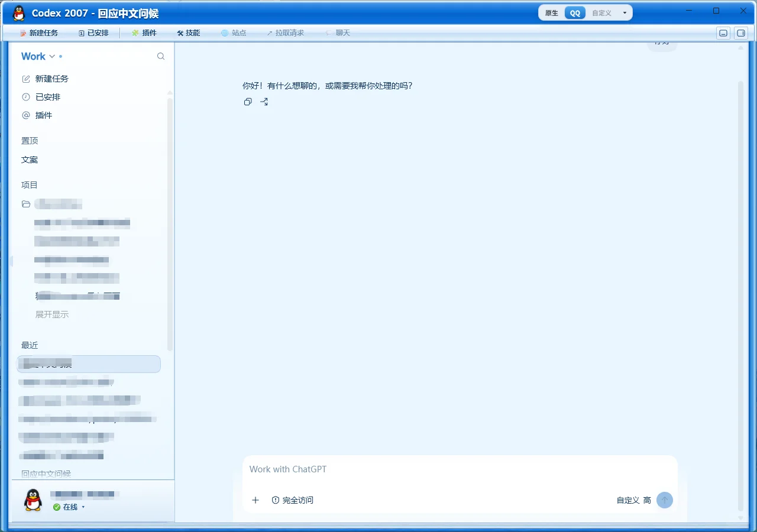Click the 项目 section header

(30, 185)
